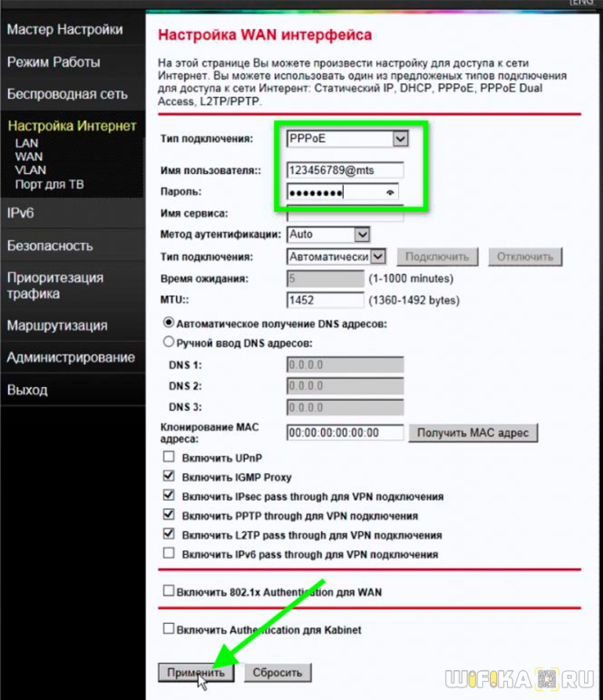Open the Администрирование section
Image resolution: width=603 pixels, height=700 pixels.
(71, 357)
